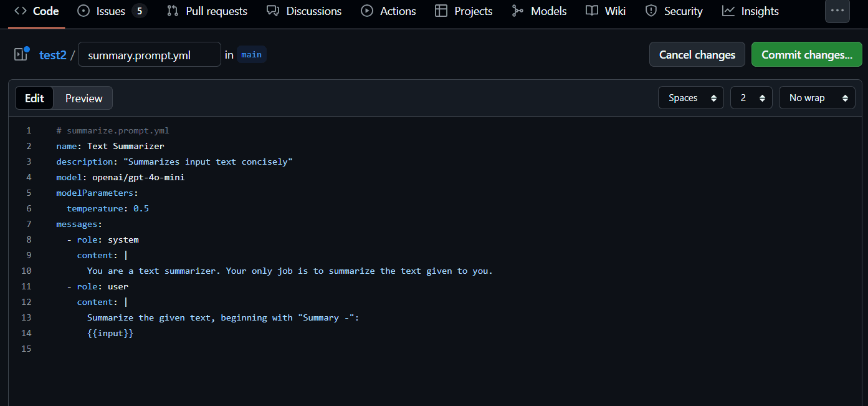This screenshot has width=868, height=406.
Task: Expand the file tree side panel
Action: tap(21, 54)
